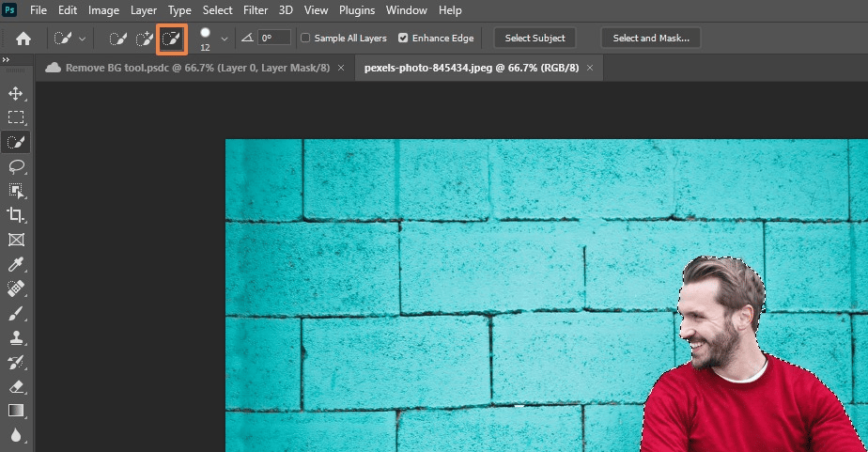Open the tool preset picker dropdown arrow
The image size is (868, 452).
click(x=83, y=39)
